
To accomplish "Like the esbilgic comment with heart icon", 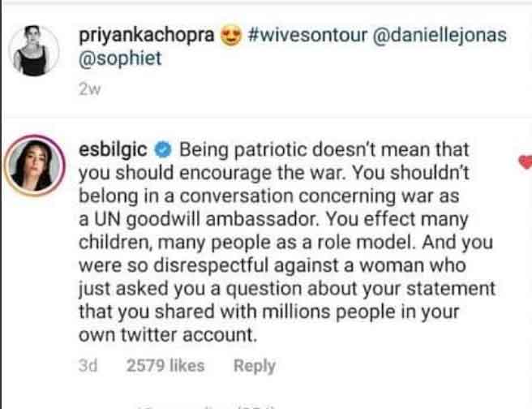I will [526, 162].
